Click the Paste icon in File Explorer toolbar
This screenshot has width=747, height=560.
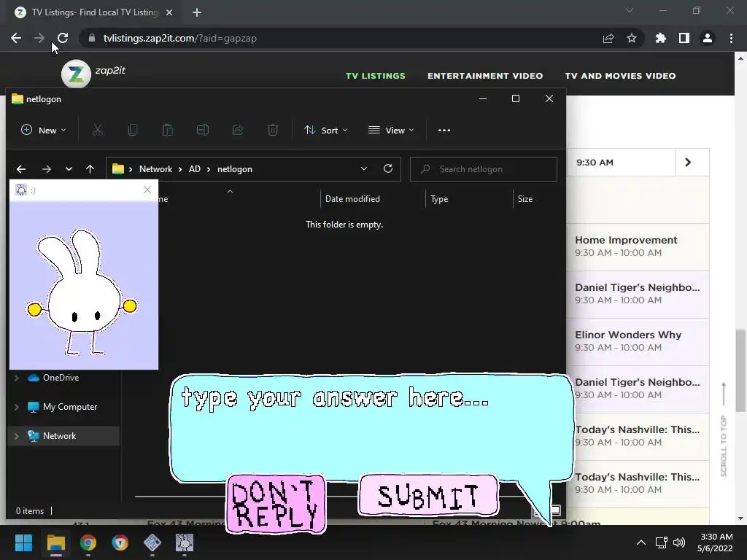[x=168, y=130]
